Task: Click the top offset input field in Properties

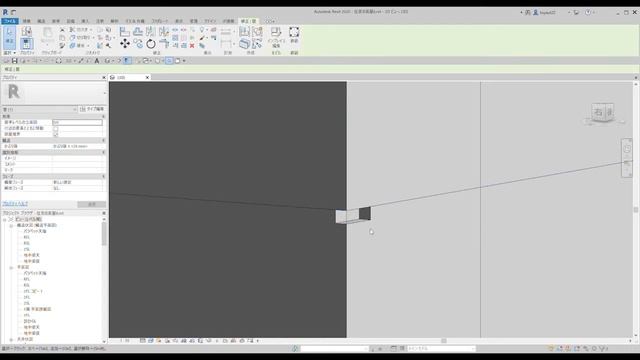Action: (x=77, y=122)
